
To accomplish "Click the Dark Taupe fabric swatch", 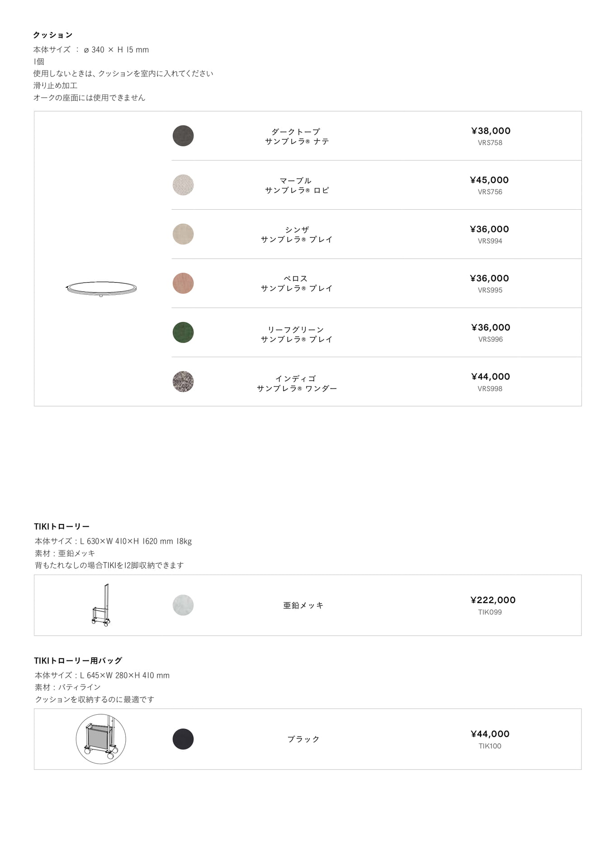I will tap(183, 136).
